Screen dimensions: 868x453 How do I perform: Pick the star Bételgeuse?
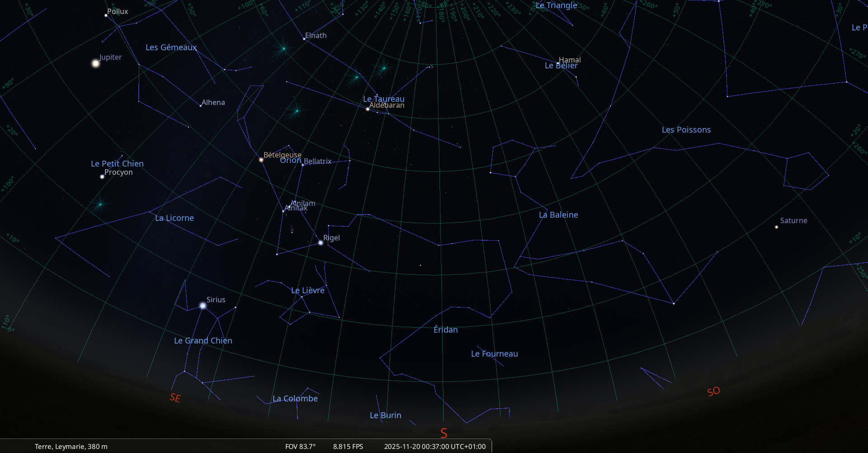pyautogui.click(x=261, y=160)
